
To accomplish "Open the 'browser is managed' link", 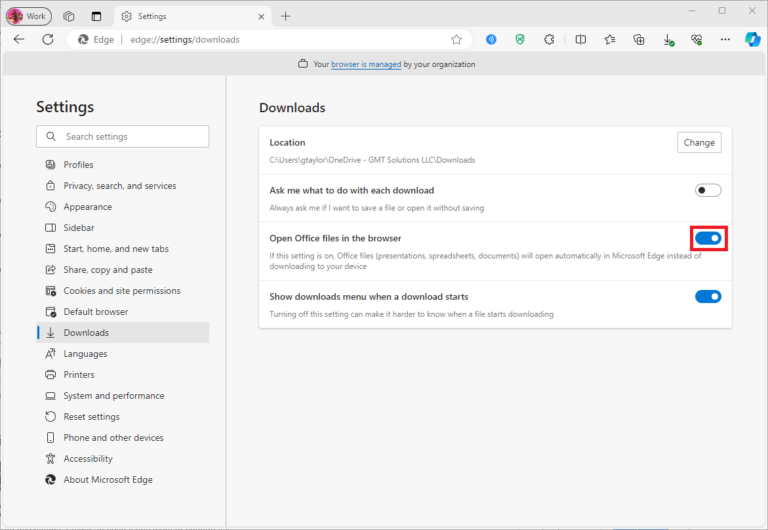I will click(x=366, y=64).
